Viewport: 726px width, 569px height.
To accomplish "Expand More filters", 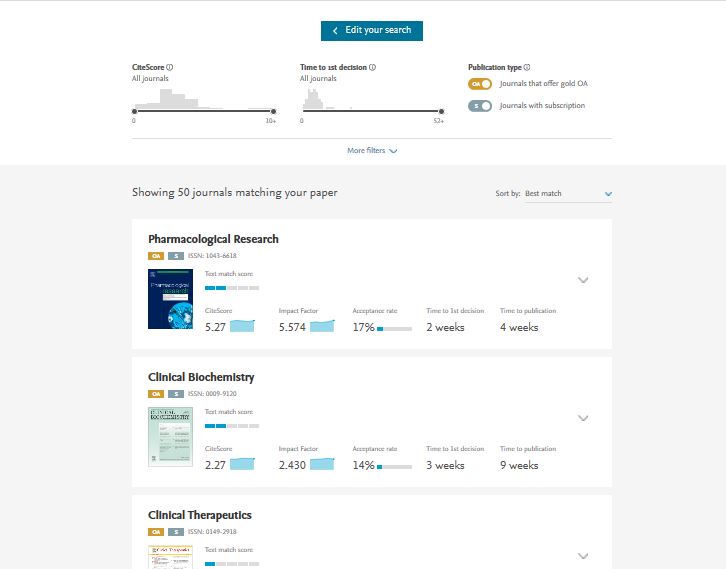I will tap(372, 150).
